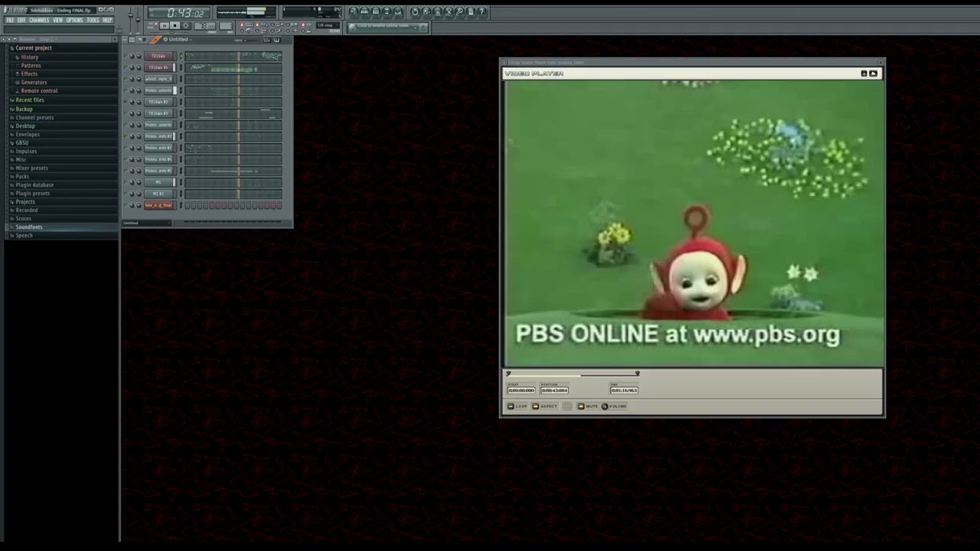Click the Video Player VOLUME knob
The height and width of the screenshot is (551, 980).
click(x=605, y=406)
